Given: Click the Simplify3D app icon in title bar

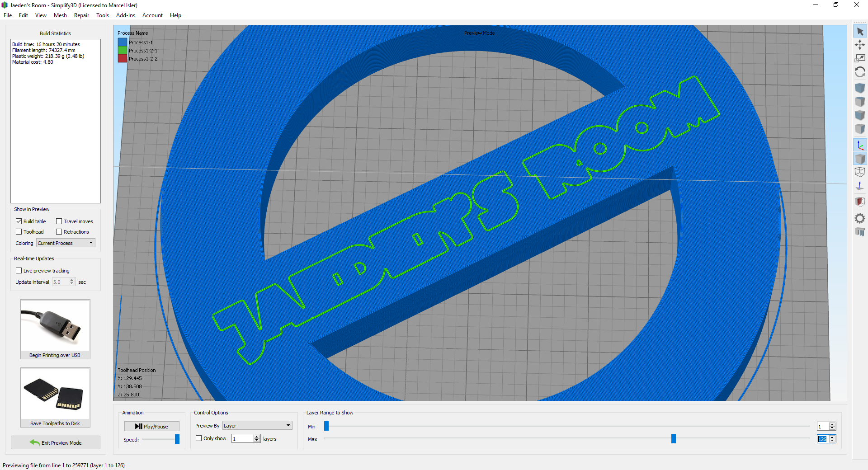Looking at the screenshot, I should [5, 5].
